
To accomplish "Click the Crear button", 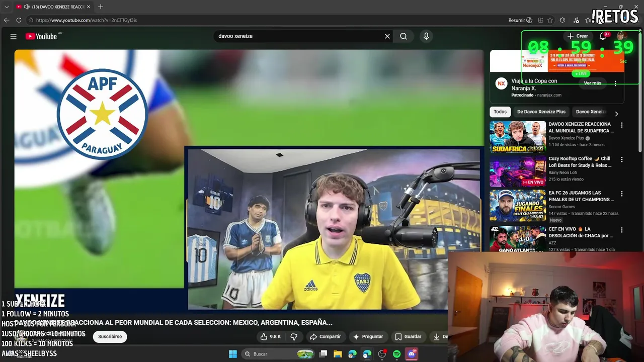I will [578, 36].
